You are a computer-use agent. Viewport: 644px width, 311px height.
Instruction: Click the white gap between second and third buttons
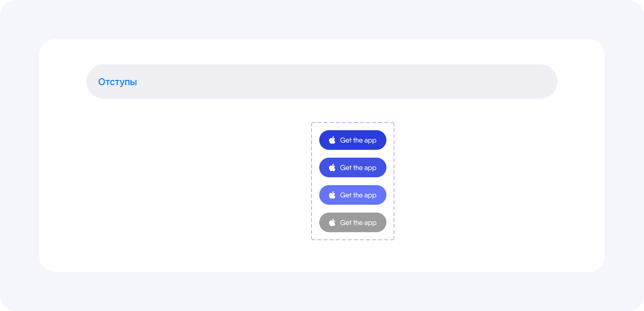(x=353, y=181)
